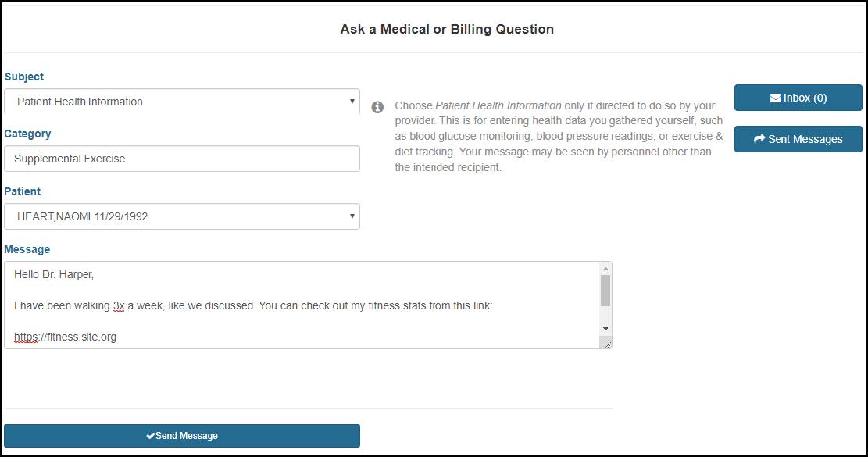The image size is (868, 457).
Task: Click the message scrollbar down arrow
Action: [605, 329]
